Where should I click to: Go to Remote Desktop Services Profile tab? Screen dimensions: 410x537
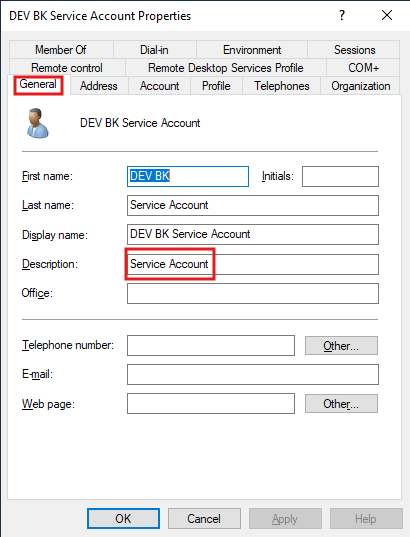click(226, 67)
